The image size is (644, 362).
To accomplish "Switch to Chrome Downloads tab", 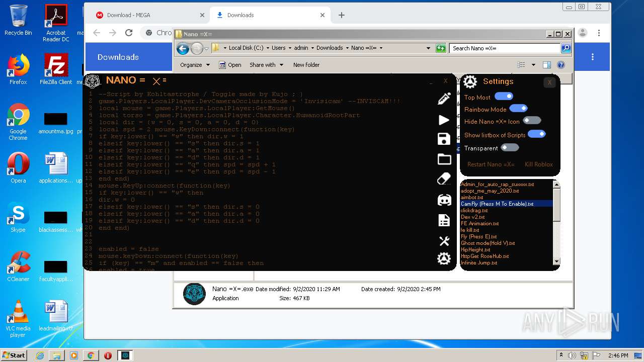I will [270, 15].
